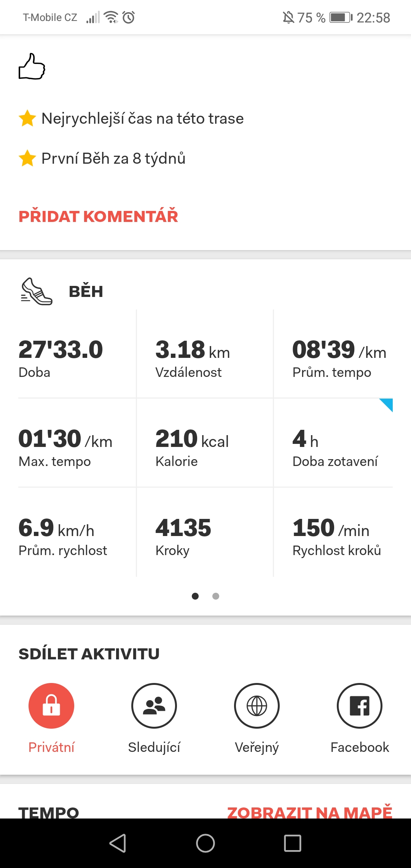The width and height of the screenshot is (411, 868).
Task: Choose the Sledující followers sharing option
Action: 154,706
